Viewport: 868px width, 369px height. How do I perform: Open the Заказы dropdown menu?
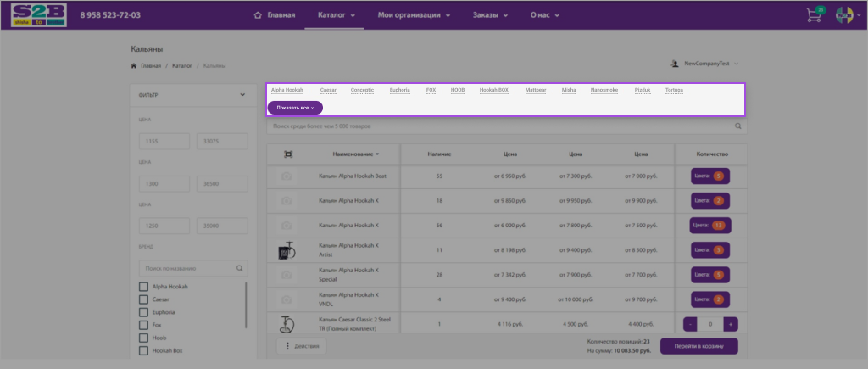pyautogui.click(x=491, y=15)
